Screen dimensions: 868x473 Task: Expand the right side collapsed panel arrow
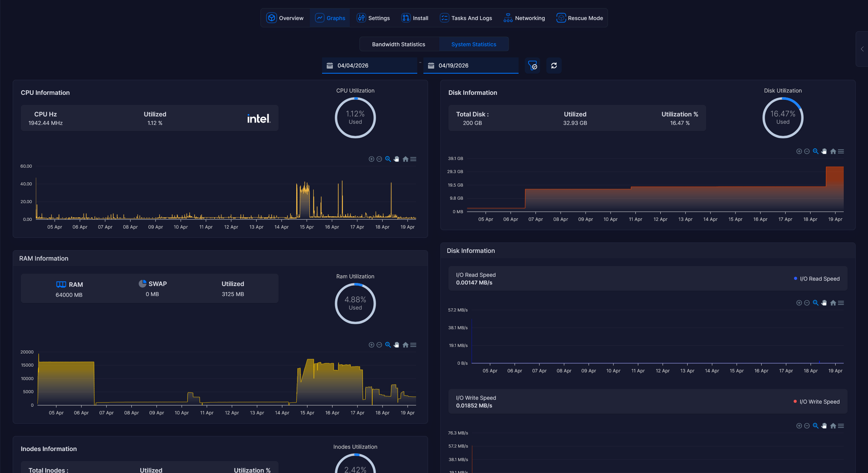tap(862, 49)
